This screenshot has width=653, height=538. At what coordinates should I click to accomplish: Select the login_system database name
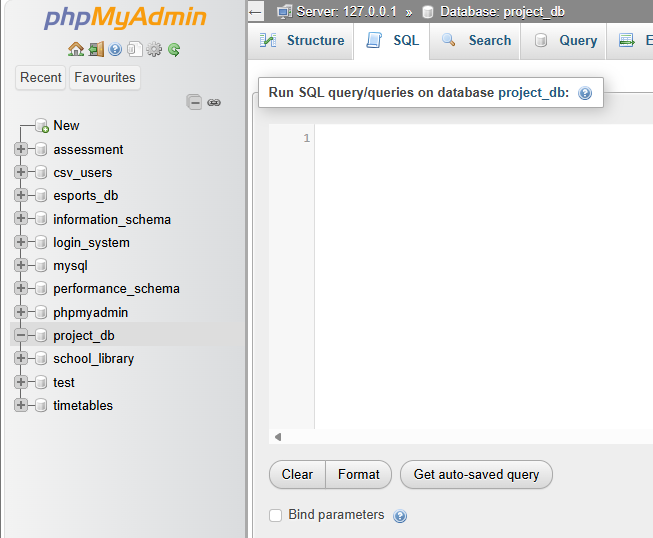92,243
